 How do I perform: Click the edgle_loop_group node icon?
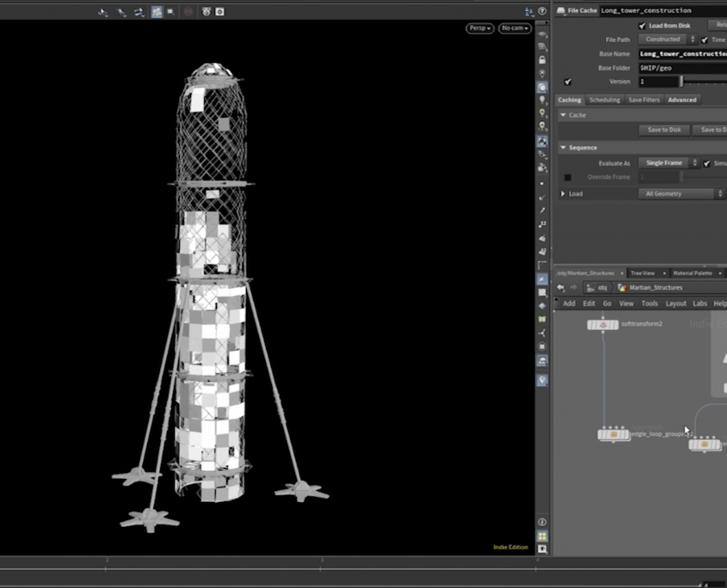pyautogui.click(x=613, y=435)
